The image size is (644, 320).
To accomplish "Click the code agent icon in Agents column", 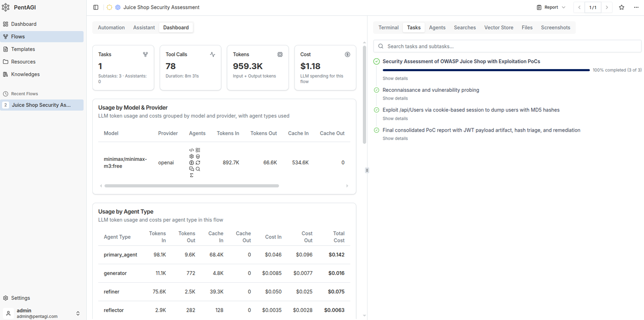I will pos(191,150).
